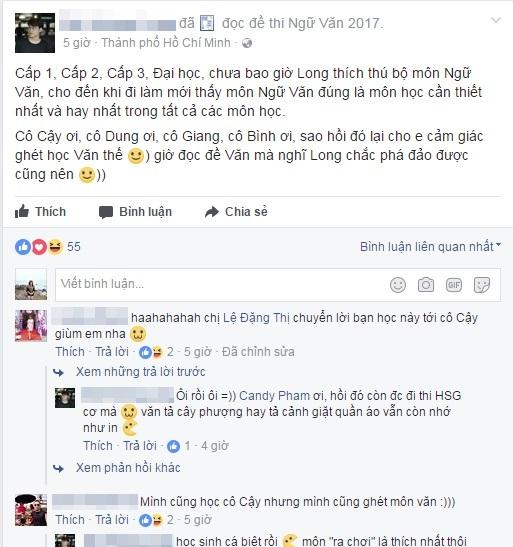Image resolution: width=513 pixels, height=547 pixels.
Task: Open the Lệ Đặng Thị tagged profile link
Action: click(x=256, y=318)
